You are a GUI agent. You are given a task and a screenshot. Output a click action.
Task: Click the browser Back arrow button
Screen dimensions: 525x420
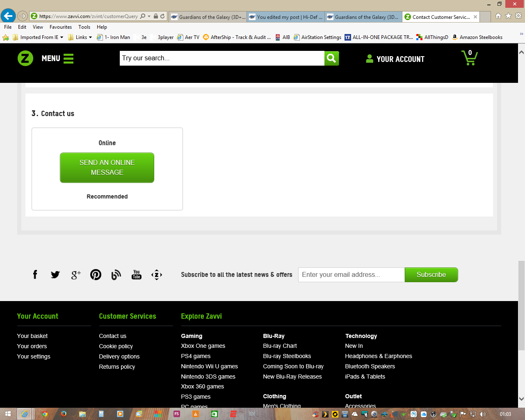point(8,16)
